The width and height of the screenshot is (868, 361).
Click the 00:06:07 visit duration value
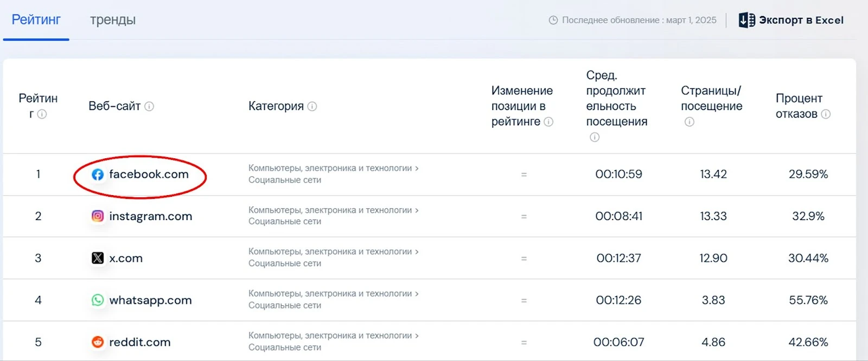(x=618, y=342)
